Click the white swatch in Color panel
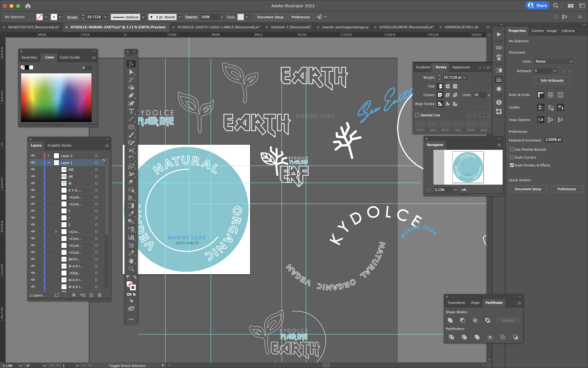Image resolution: width=588 pixels, height=368 pixels. 31,67
